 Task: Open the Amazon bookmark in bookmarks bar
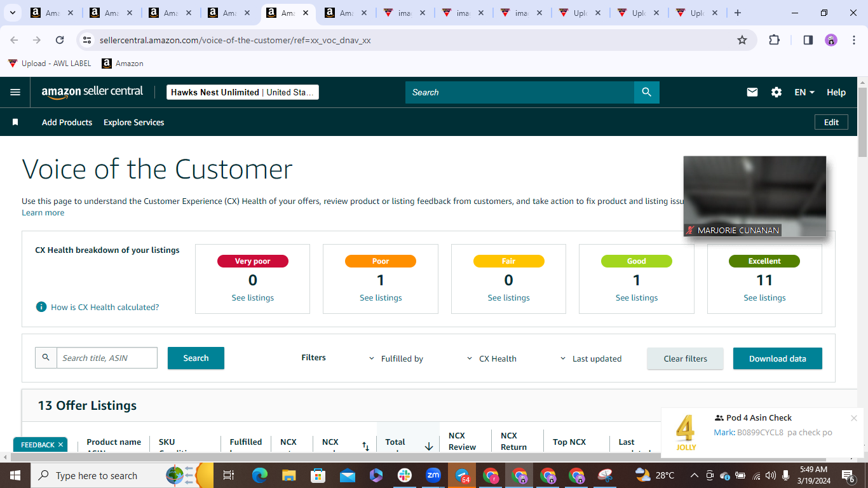click(123, 64)
